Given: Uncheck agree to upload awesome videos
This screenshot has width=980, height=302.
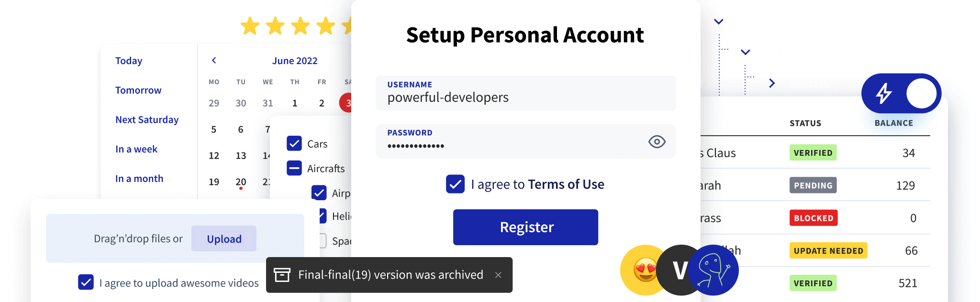Looking at the screenshot, I should tap(86, 282).
